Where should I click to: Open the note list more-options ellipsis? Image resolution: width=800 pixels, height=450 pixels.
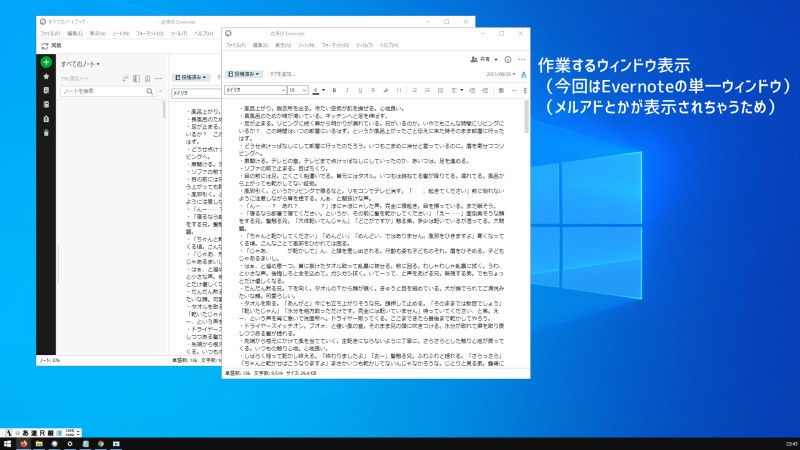(x=159, y=79)
